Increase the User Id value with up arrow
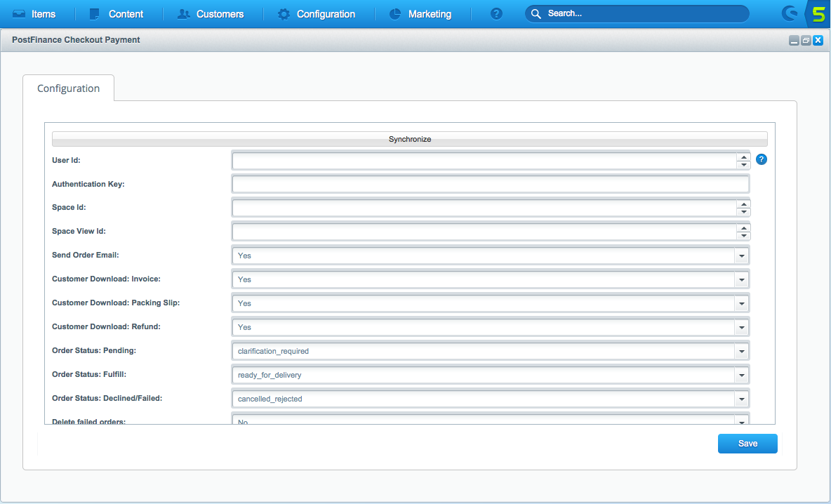831x504 pixels. pyautogui.click(x=743, y=157)
